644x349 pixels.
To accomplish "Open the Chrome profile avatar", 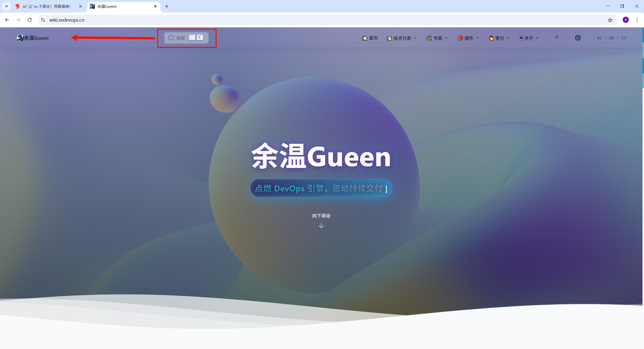I will coord(626,20).
